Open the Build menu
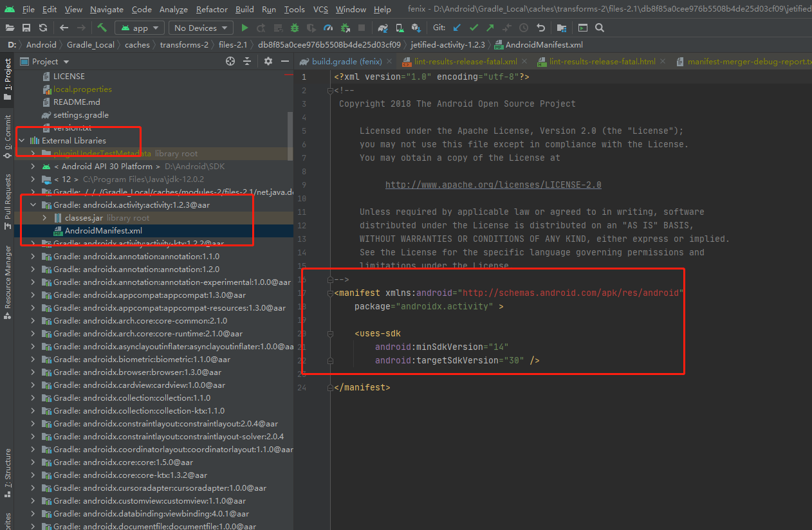Screen dimensions: 812x530 click(245, 9)
